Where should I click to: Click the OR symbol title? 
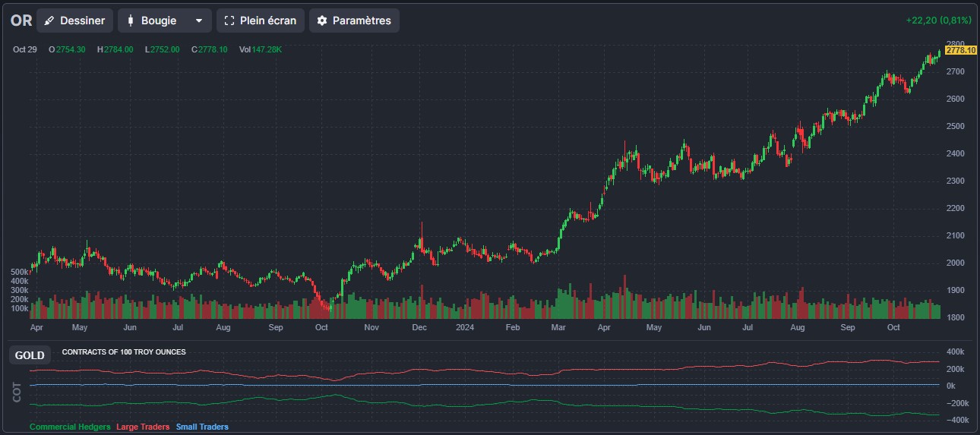pyautogui.click(x=21, y=20)
